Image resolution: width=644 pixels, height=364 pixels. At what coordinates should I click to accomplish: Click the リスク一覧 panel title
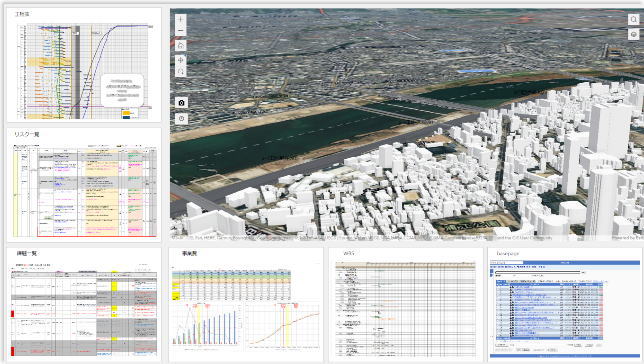pos(27,134)
